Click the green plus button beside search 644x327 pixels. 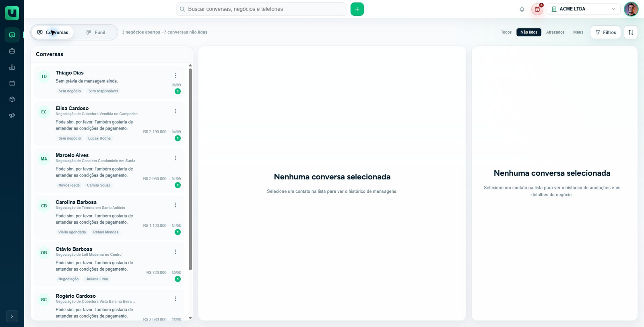coord(357,9)
